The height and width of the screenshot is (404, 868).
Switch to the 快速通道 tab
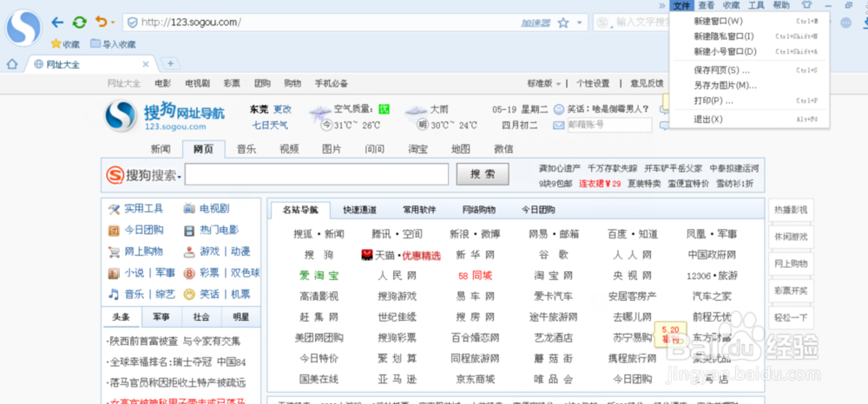pyautogui.click(x=359, y=210)
